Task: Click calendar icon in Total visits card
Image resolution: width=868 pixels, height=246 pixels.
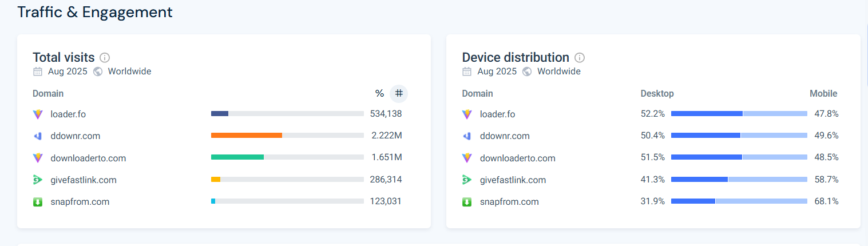Action: tap(38, 72)
